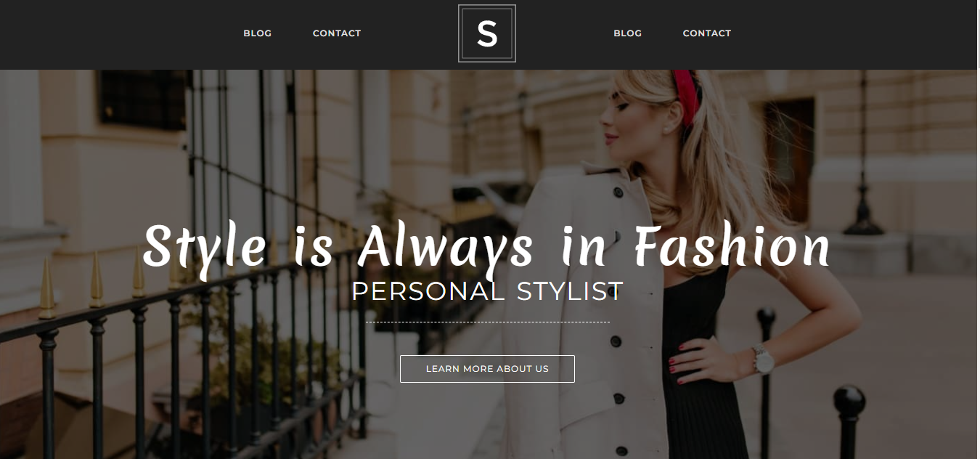Screen dimensions: 980x459
Task: Click the LEARN MORE ABOUT US button
Action: click(x=487, y=369)
